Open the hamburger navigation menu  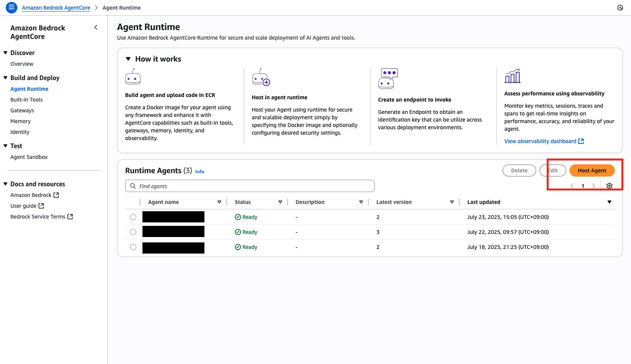click(12, 7)
